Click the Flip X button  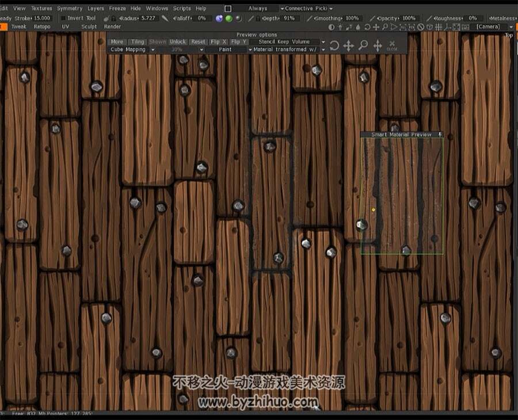click(218, 41)
